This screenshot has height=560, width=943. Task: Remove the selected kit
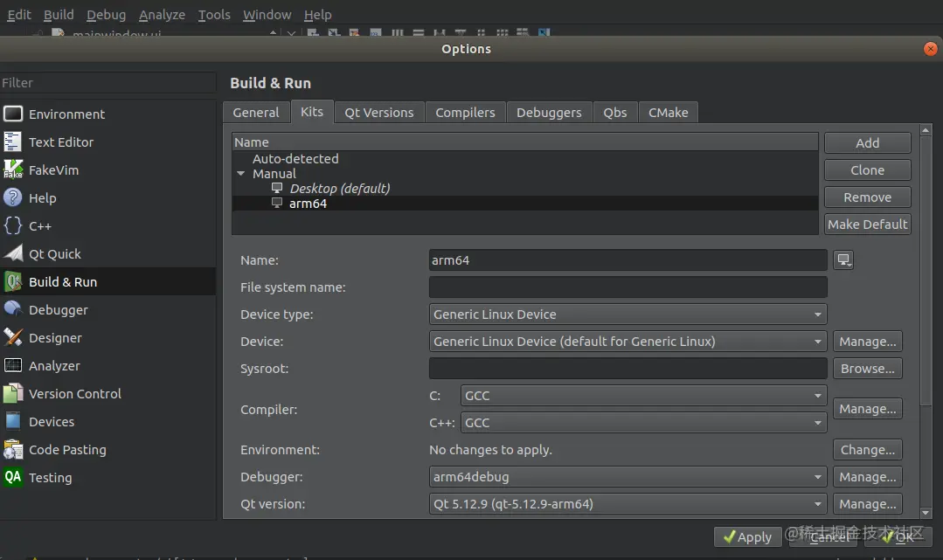tap(867, 197)
